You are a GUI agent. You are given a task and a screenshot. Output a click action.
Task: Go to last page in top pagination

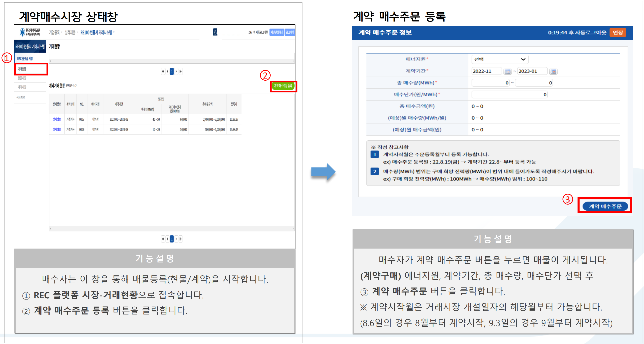(x=180, y=72)
